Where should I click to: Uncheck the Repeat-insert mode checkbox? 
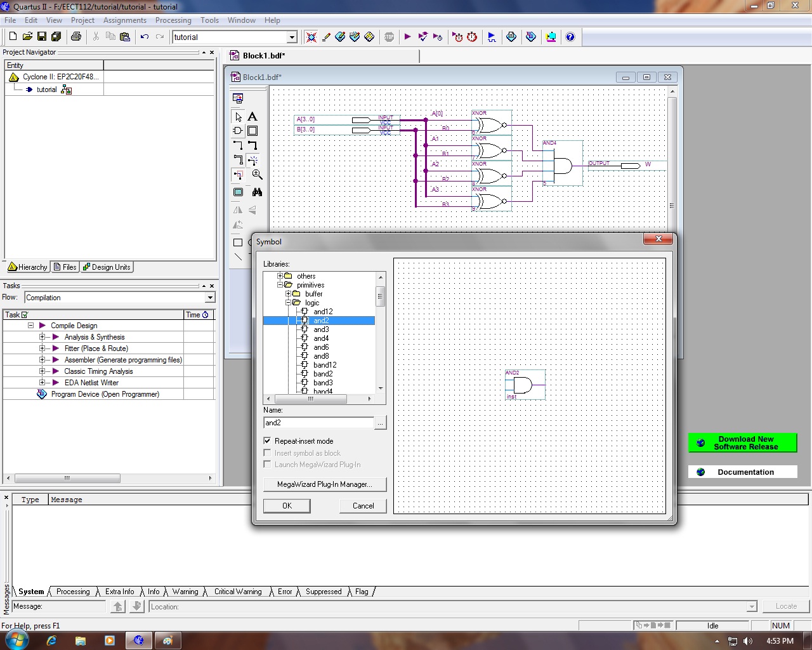pyautogui.click(x=267, y=441)
